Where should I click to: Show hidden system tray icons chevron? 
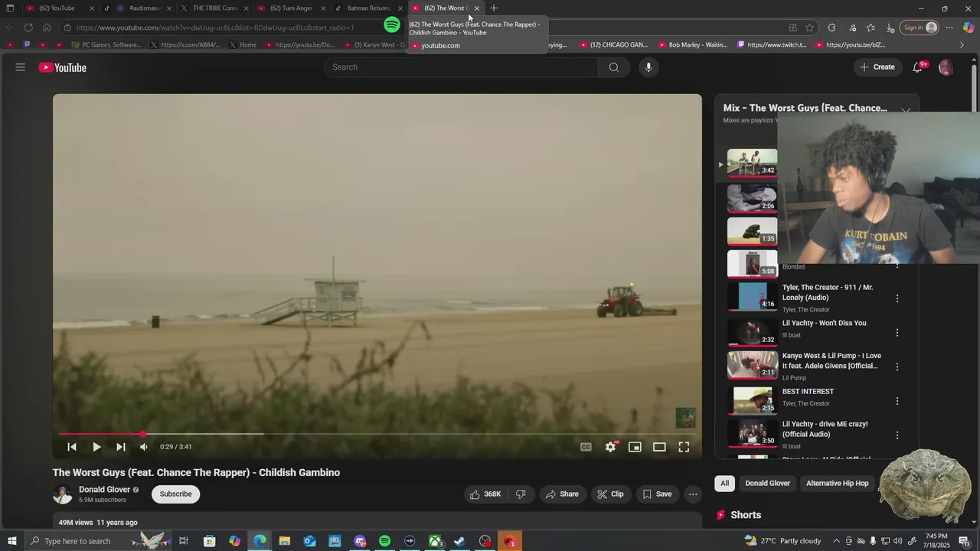pos(837,541)
